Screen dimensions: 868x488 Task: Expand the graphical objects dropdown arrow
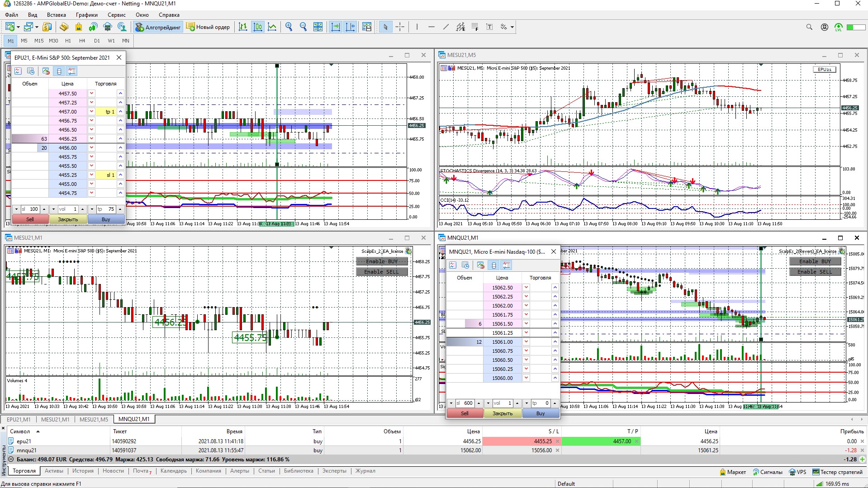pyautogui.click(x=512, y=27)
